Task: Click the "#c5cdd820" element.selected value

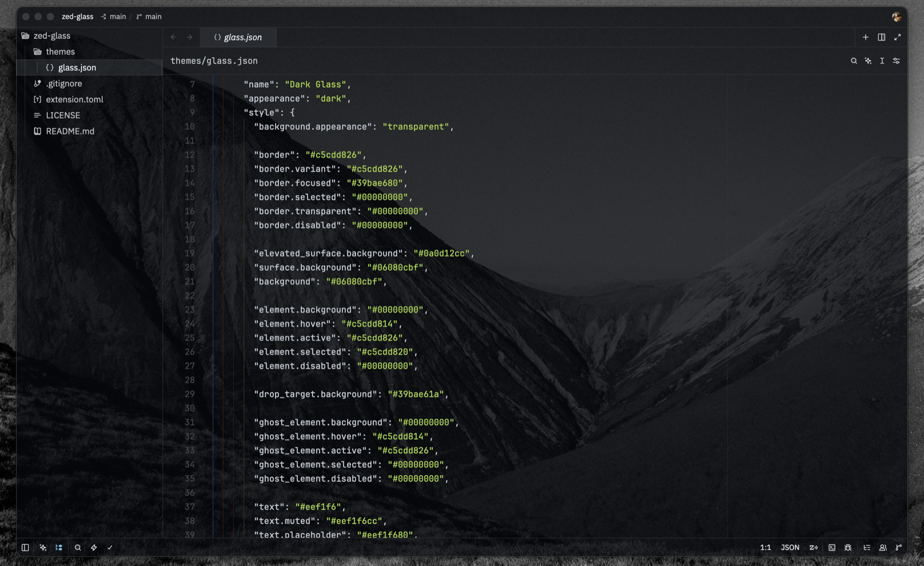Action: pyautogui.click(x=385, y=352)
